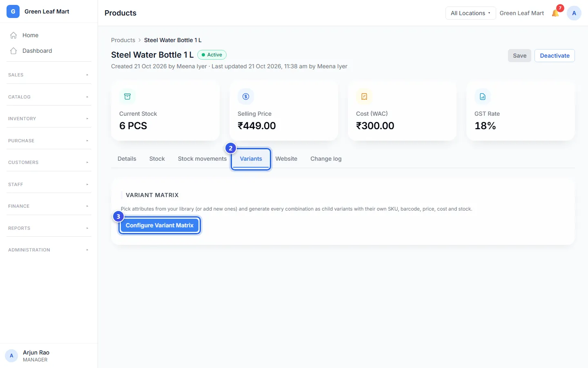Click the Home icon in the sidebar

pos(13,35)
